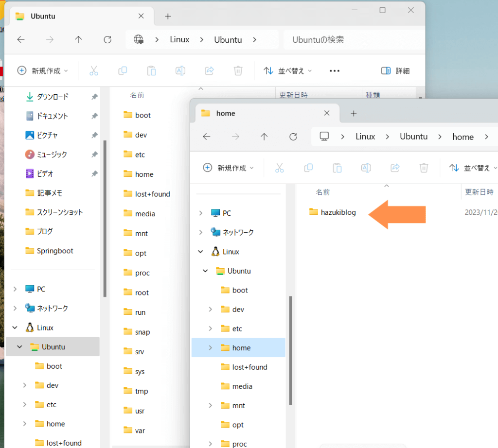Click Ubuntu in the home window address bar
The width and height of the screenshot is (498, 448).
[413, 137]
